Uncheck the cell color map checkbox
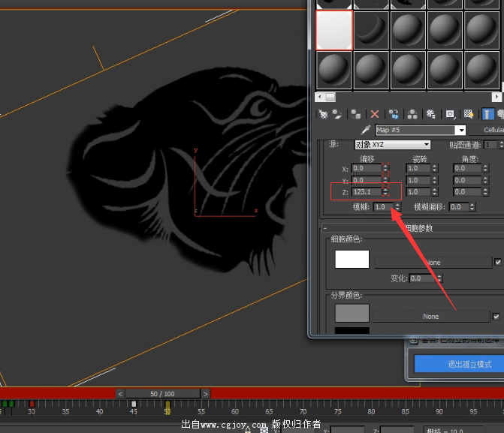 [497, 262]
